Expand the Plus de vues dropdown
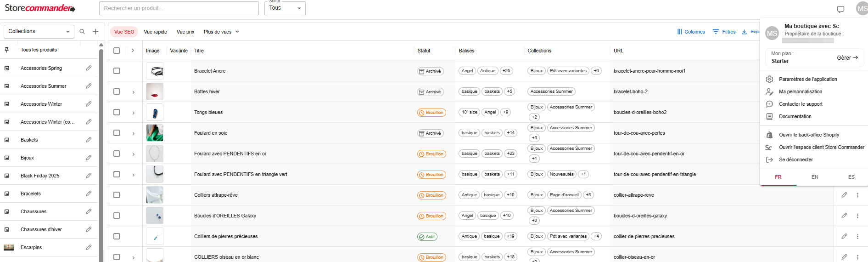The image size is (868, 262). tap(221, 32)
